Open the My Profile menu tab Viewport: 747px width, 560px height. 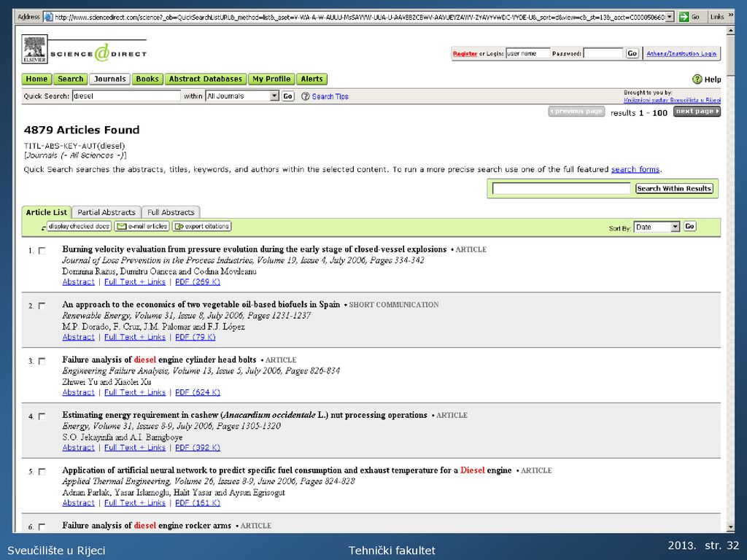(x=271, y=79)
